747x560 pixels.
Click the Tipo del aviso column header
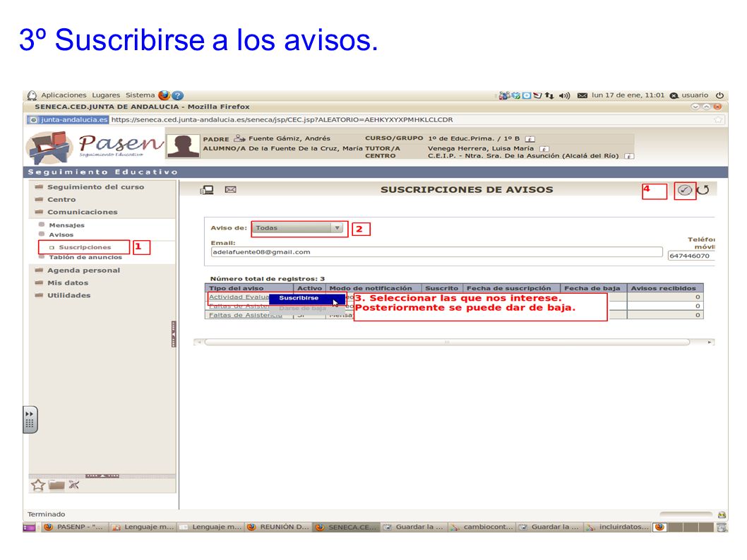point(249,288)
